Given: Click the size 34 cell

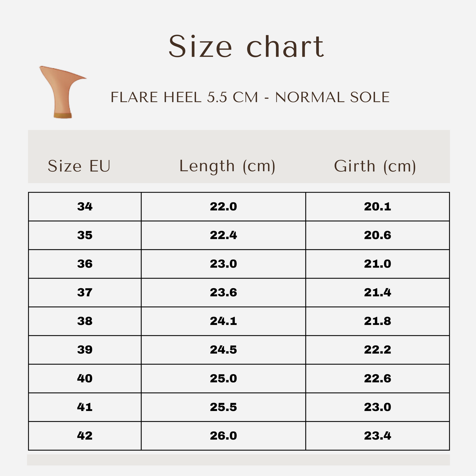Looking at the screenshot, I should coord(85,207).
